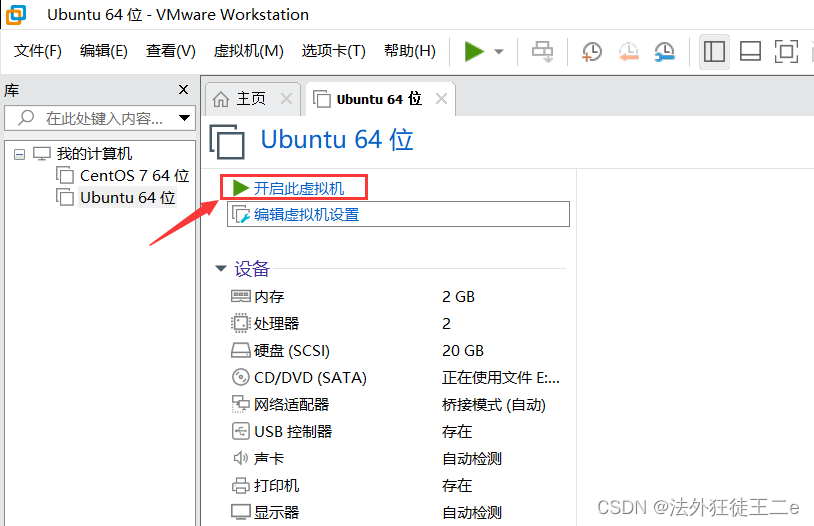This screenshot has width=814, height=526.
Task: Click the 处理器 chip icon
Action: 240,323
